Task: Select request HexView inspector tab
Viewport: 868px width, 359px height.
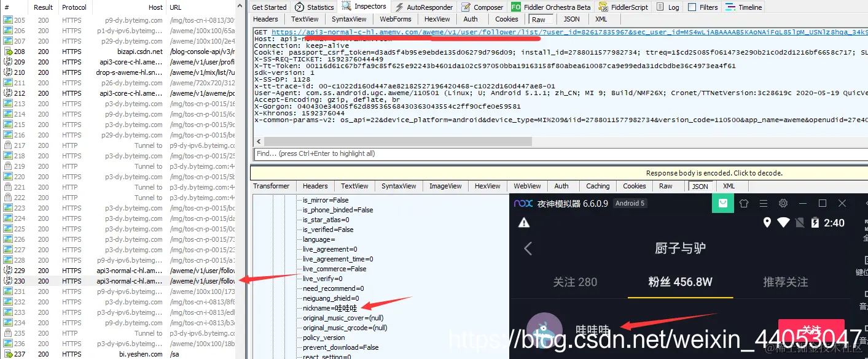Action: 437,19
